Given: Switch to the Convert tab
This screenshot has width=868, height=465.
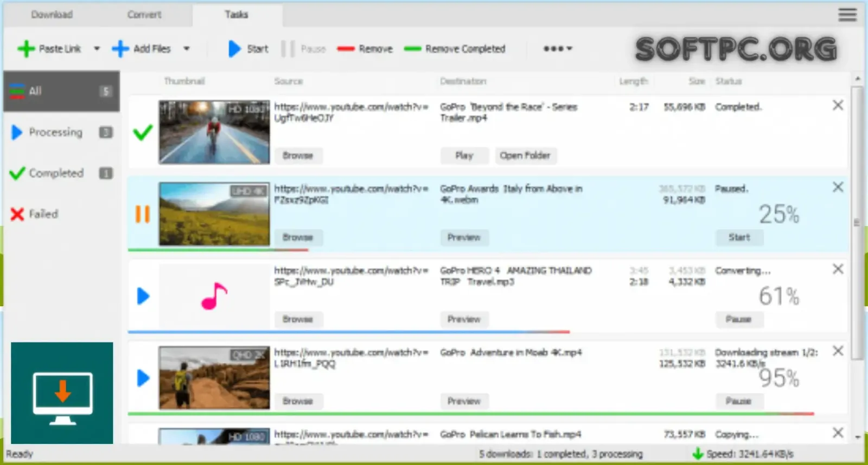Looking at the screenshot, I should (x=144, y=15).
